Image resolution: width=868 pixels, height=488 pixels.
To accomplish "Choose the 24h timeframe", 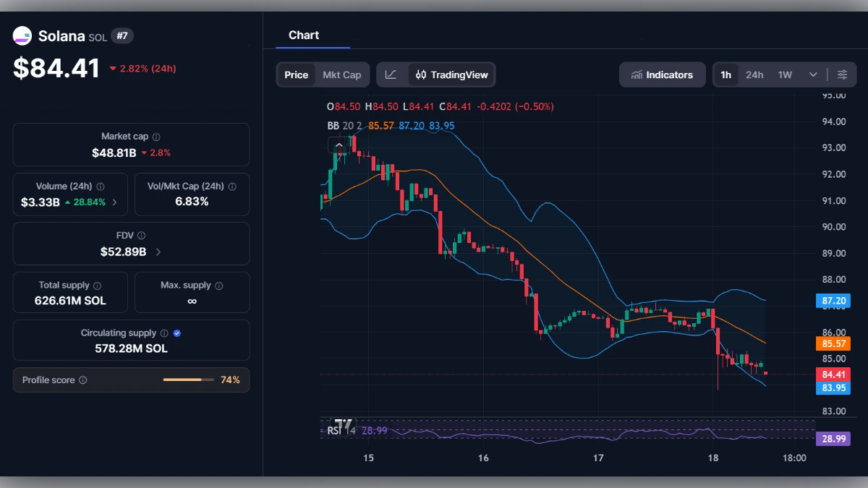I will (x=754, y=74).
